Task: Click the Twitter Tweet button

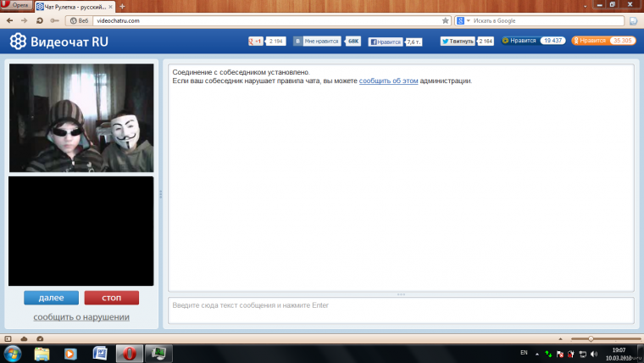Action: (458, 41)
